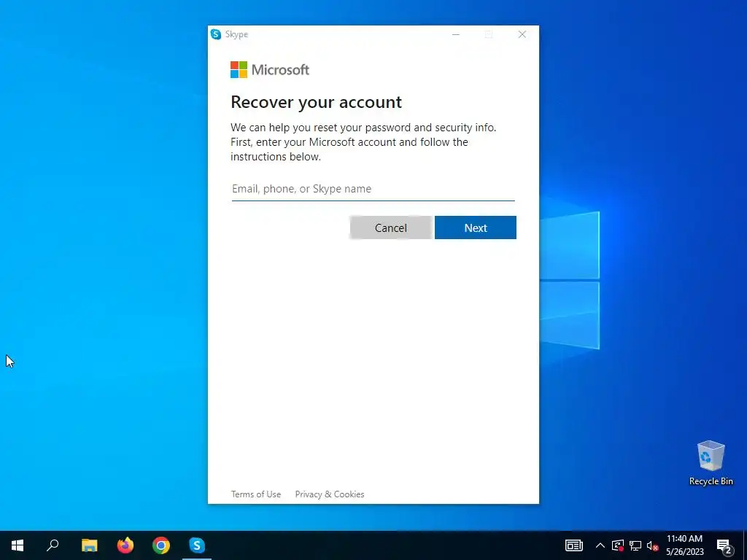The image size is (747, 560).
Task: Click the security alert tray icon
Action: tap(617, 545)
